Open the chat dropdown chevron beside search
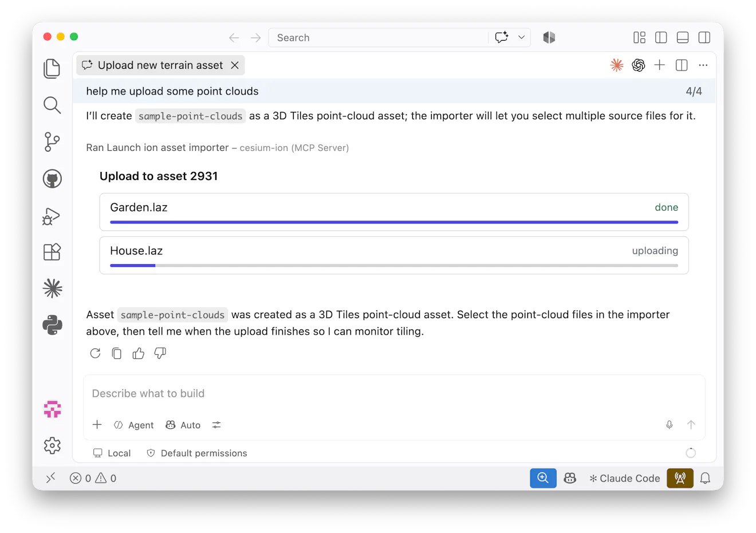This screenshot has width=756, height=533. [522, 37]
